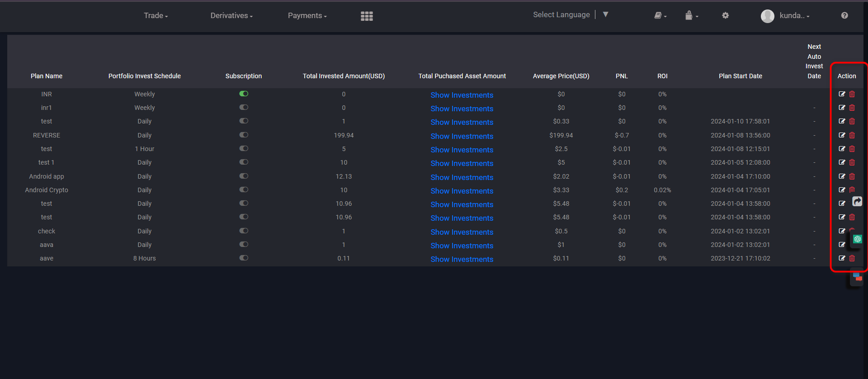Open the Trade menu
This screenshot has height=379, width=868.
click(x=156, y=16)
